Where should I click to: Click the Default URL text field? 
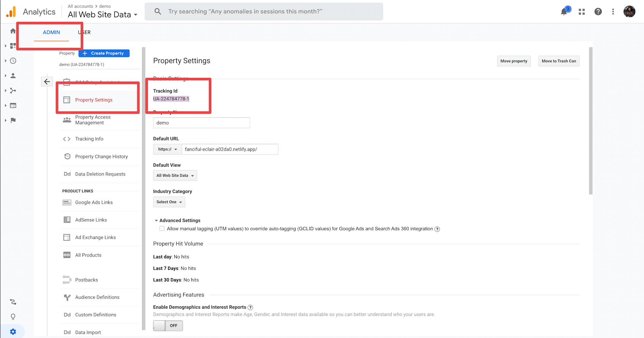click(x=230, y=149)
